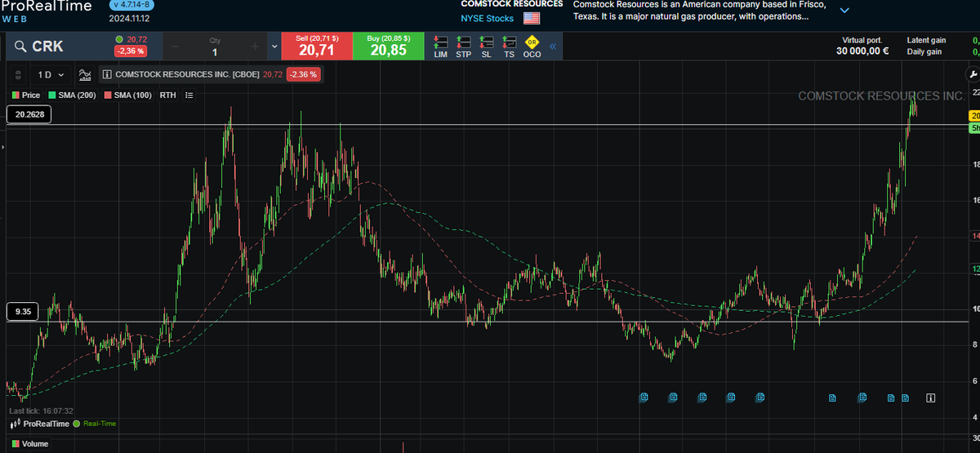Image resolution: width=980 pixels, height=453 pixels.
Task: Open the indicators icon next to 1 D
Action: [x=85, y=74]
